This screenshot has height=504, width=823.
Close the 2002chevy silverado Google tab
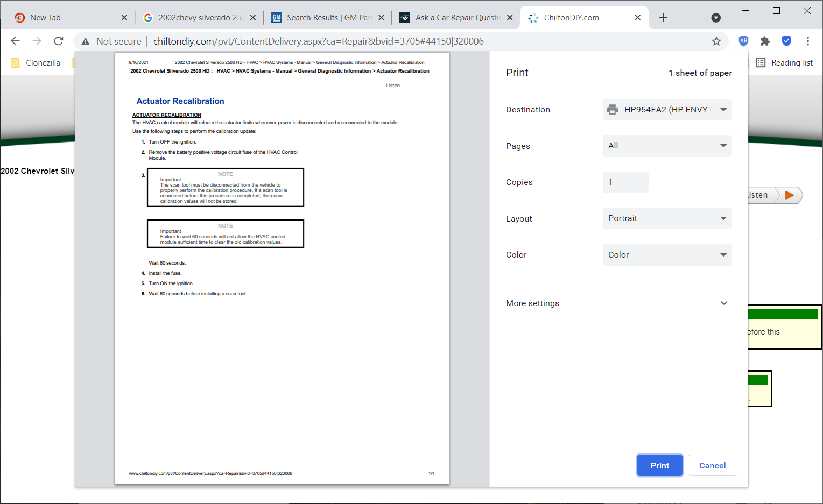pyautogui.click(x=253, y=18)
